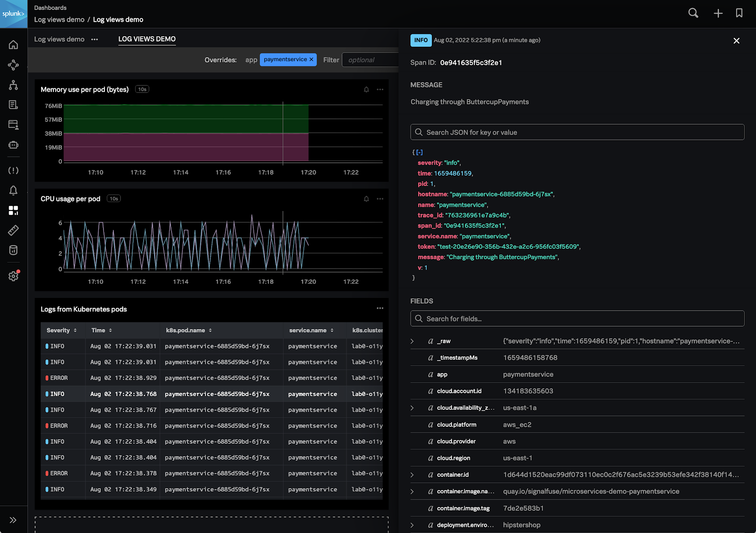Click the bookmark icon in top bar
Image resolution: width=756 pixels, height=533 pixels.
[739, 13]
